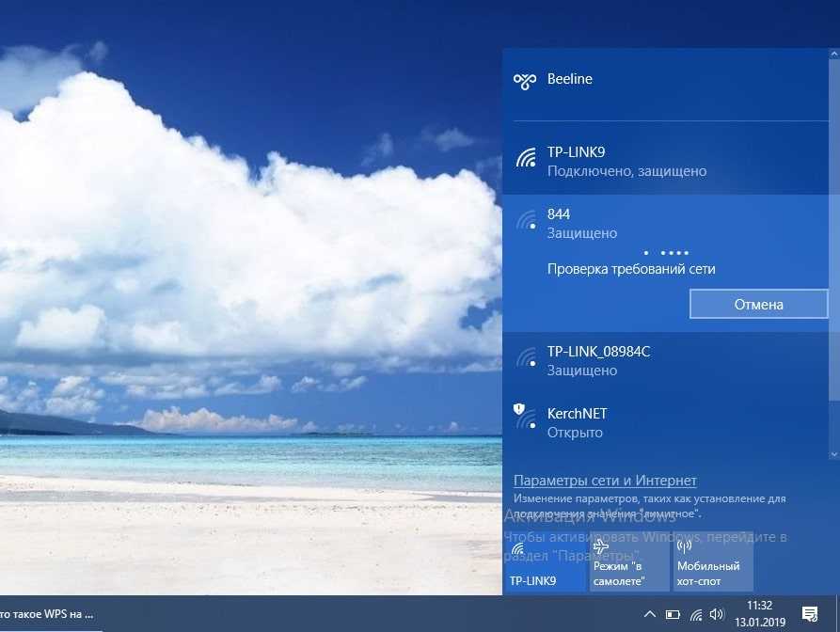Image resolution: width=840 pixels, height=632 pixels.
Task: Turn on the mobile hotspot tile
Action: click(712, 563)
